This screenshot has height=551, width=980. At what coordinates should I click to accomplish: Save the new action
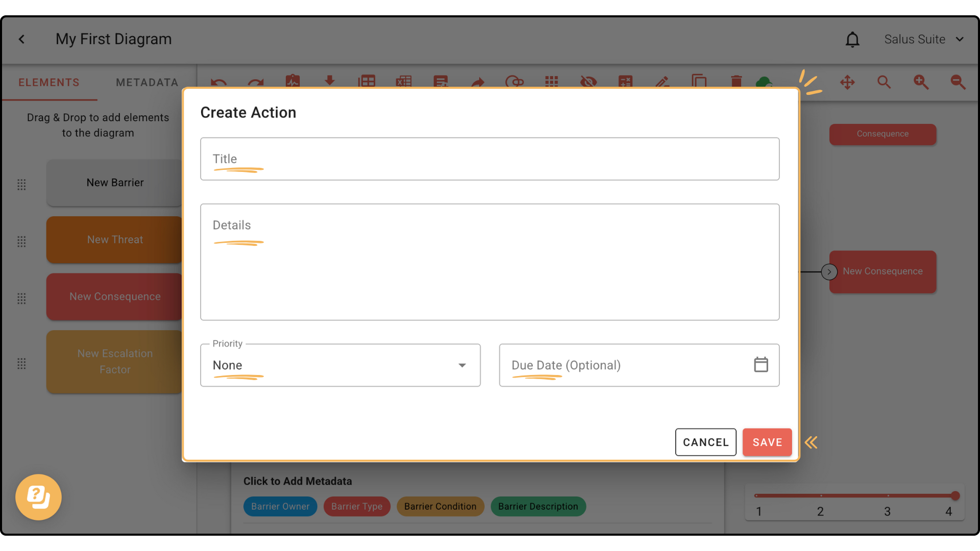click(x=767, y=442)
